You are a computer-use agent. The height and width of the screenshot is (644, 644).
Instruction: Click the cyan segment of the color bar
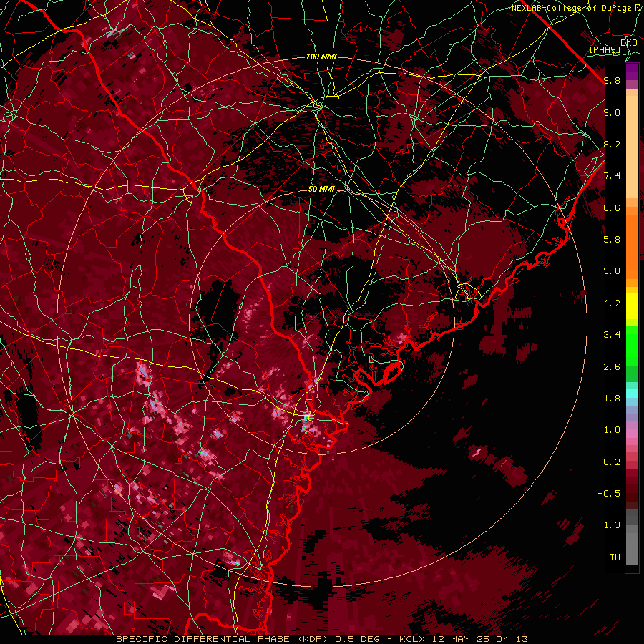tap(632, 394)
